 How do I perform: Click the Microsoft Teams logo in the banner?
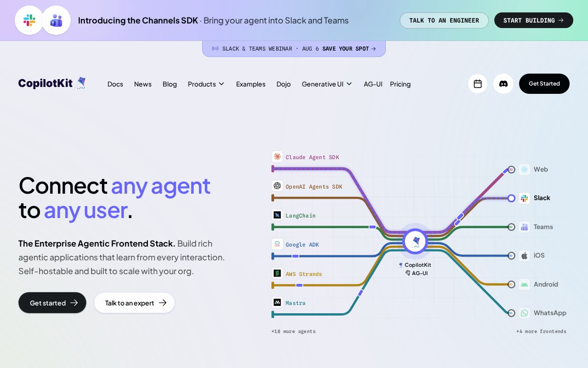coord(56,20)
